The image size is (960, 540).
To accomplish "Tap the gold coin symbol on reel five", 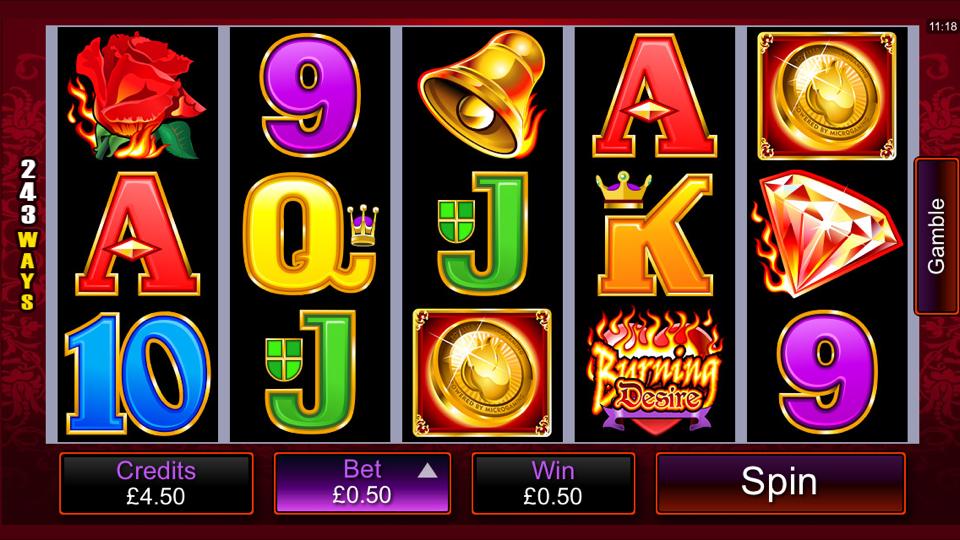I will point(827,96).
